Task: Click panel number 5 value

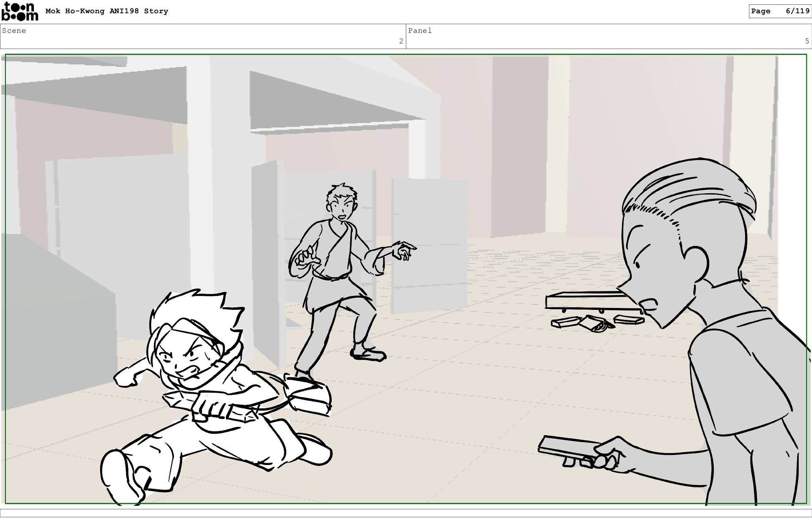Action: (x=807, y=41)
